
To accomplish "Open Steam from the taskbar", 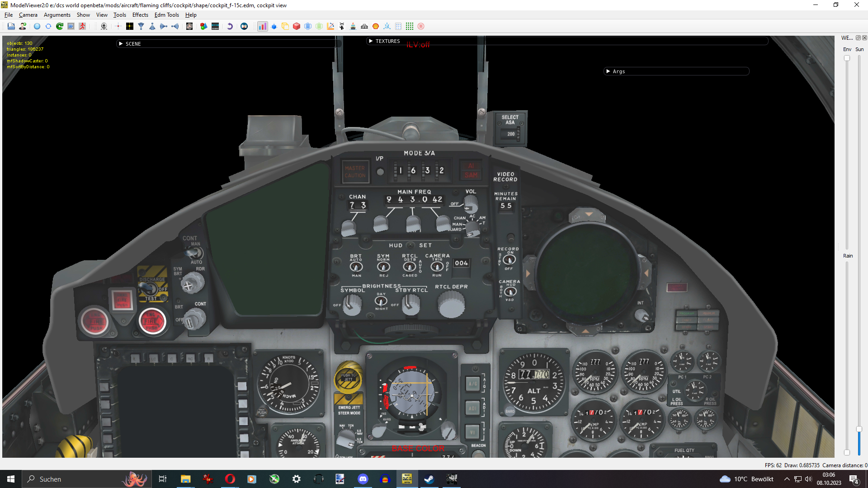I will tap(429, 479).
